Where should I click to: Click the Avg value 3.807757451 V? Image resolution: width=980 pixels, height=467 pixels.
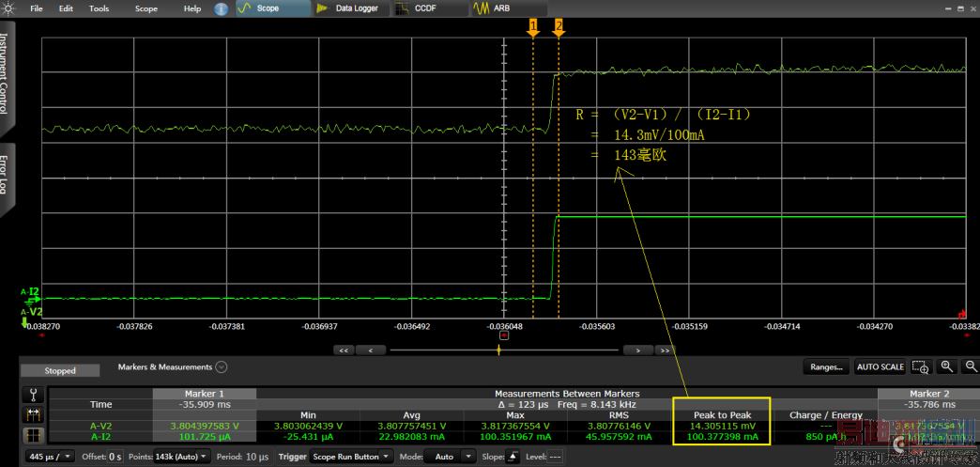pos(411,426)
